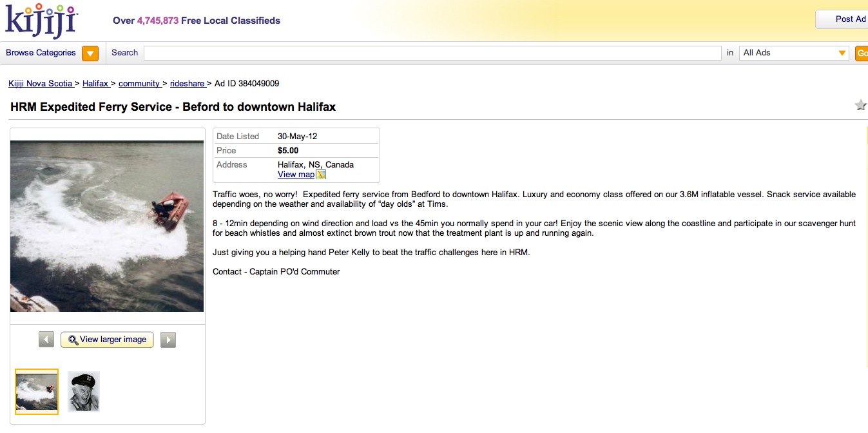Click View larger image button
The image size is (868, 433).
tap(108, 340)
